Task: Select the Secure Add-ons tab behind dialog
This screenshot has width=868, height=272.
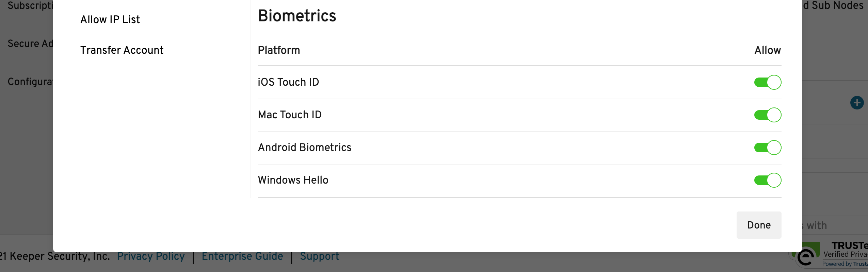Action: [x=30, y=44]
